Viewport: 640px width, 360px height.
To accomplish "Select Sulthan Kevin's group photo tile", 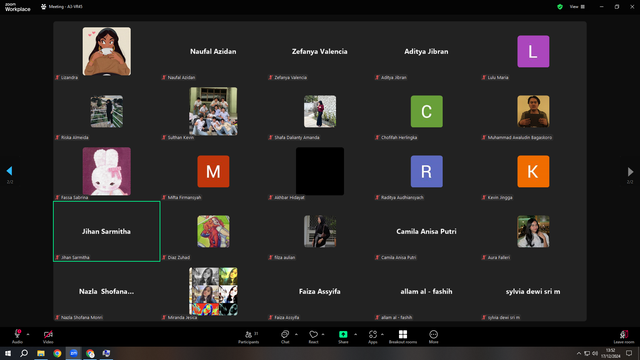I will (213, 111).
